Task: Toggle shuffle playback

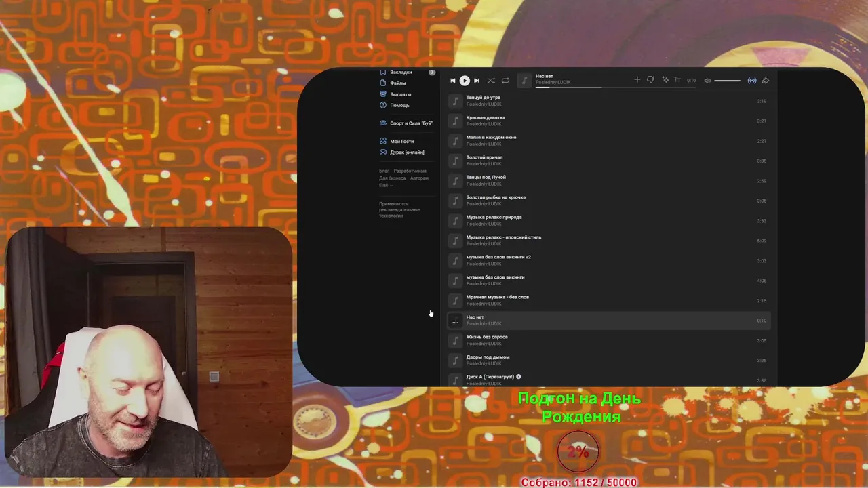Action: 491,81
